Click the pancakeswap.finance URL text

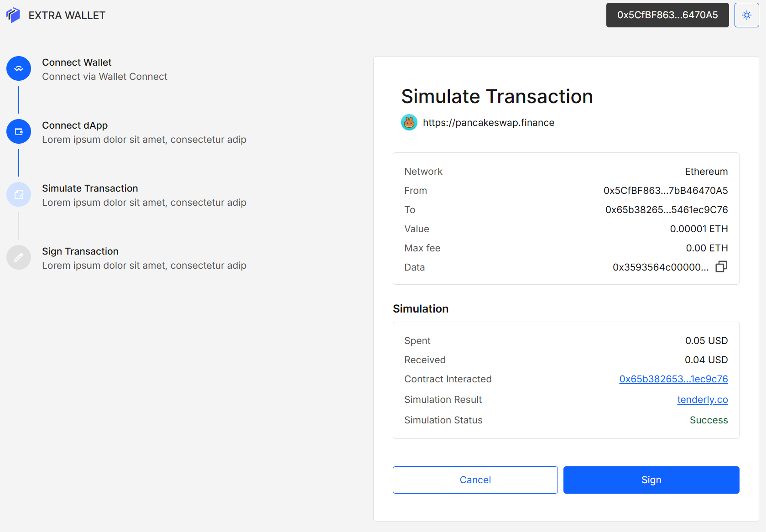click(488, 123)
